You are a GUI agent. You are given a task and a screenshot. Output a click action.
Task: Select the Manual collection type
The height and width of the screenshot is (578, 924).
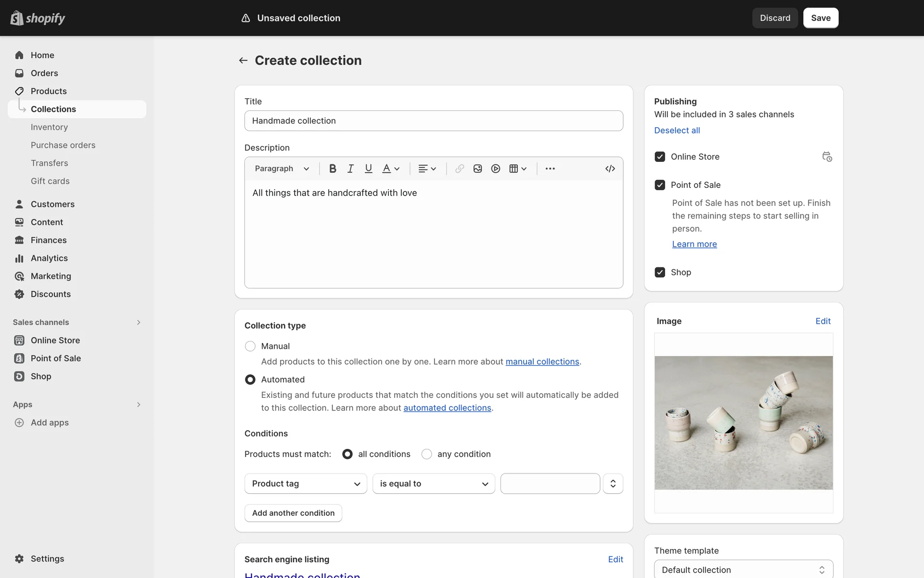pyautogui.click(x=250, y=346)
